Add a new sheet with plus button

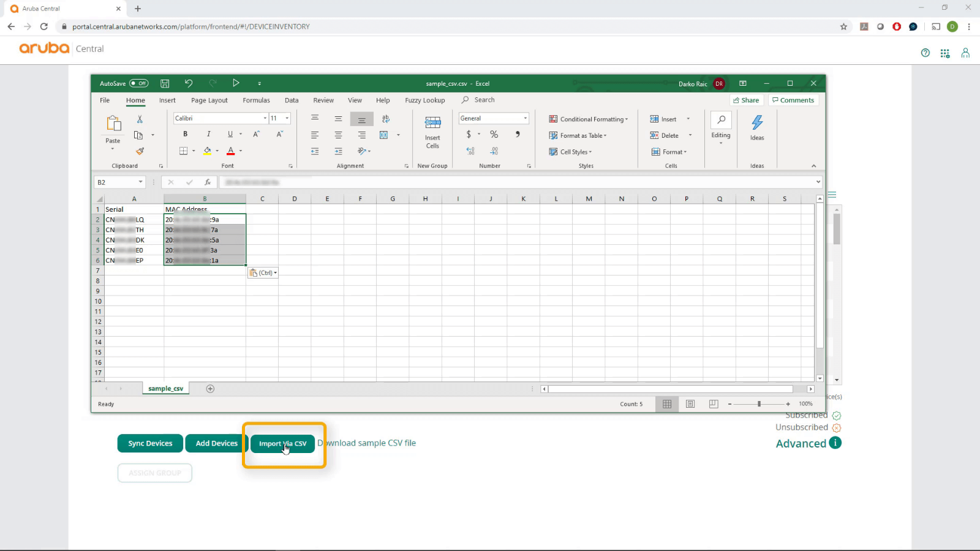click(x=210, y=389)
